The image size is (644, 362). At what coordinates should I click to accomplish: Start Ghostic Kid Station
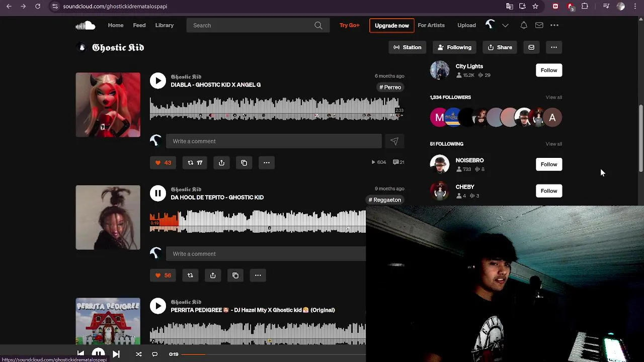click(x=408, y=47)
